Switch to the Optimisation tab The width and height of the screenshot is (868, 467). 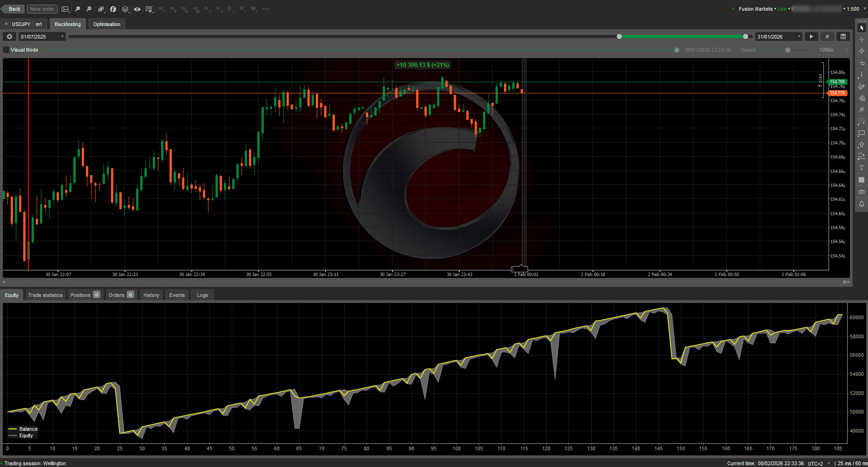[x=106, y=24]
